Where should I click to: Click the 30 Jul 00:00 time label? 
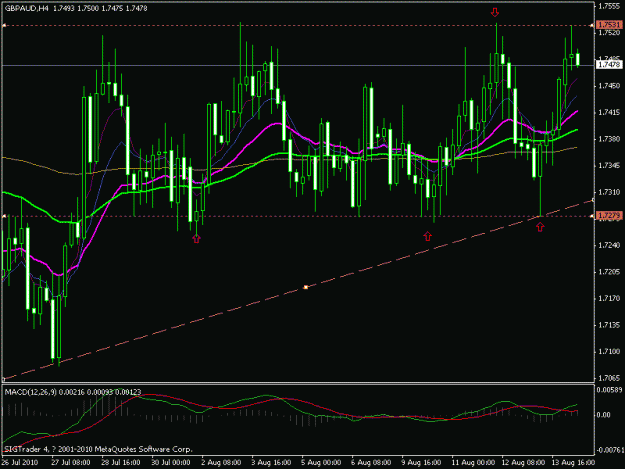coord(171,462)
